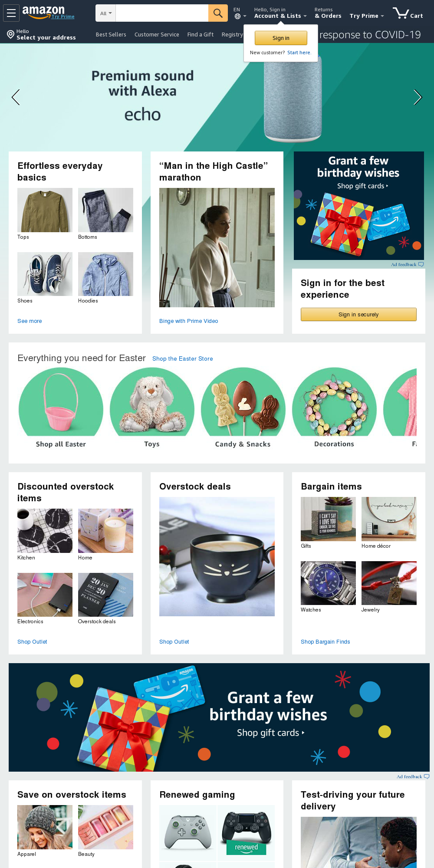Click into the search text field

(162, 13)
